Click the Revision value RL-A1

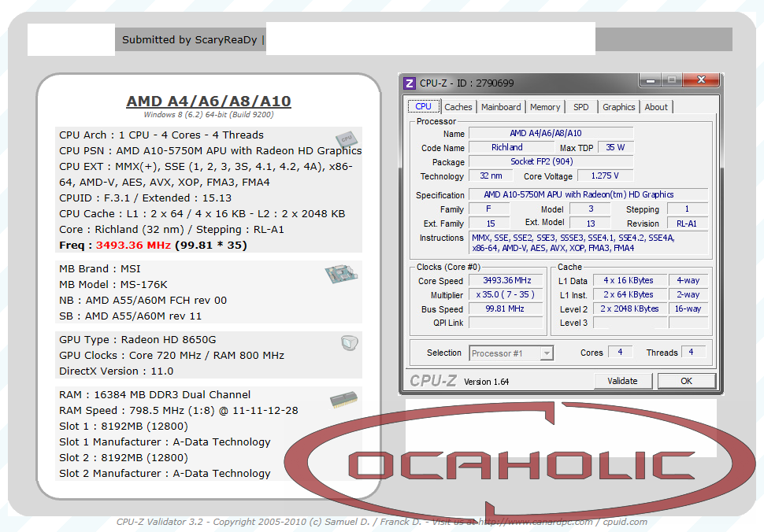pyautogui.click(x=687, y=224)
